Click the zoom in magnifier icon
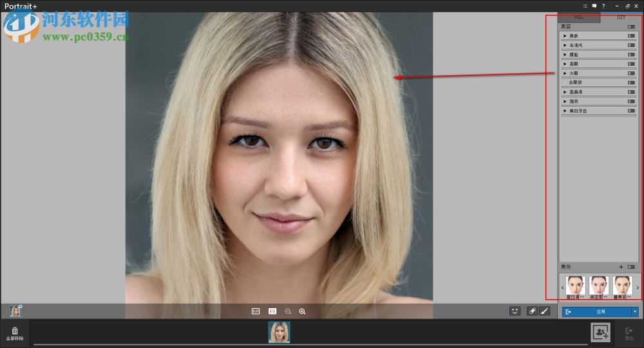The height and width of the screenshot is (348, 644). click(x=302, y=311)
